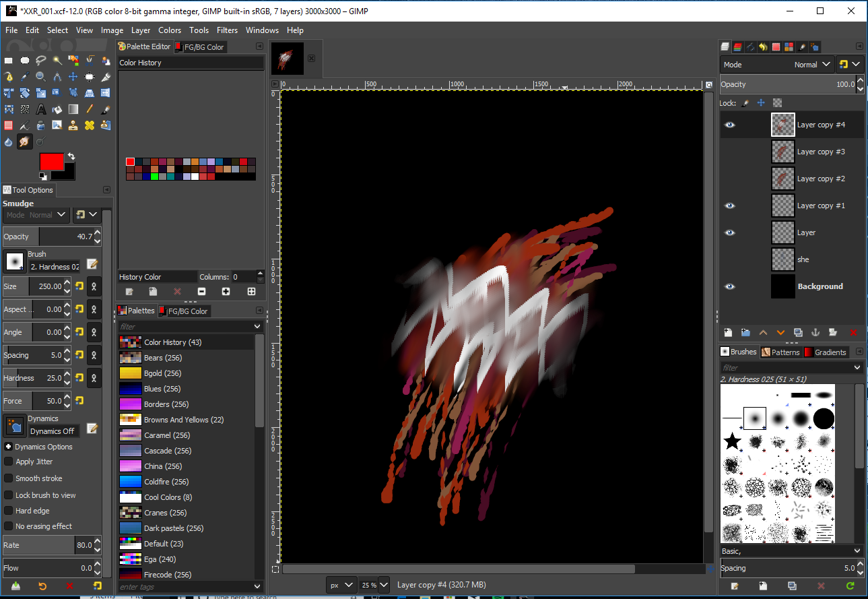Select the Caramel (256) palette
The height and width of the screenshot is (599, 868).
click(x=167, y=435)
